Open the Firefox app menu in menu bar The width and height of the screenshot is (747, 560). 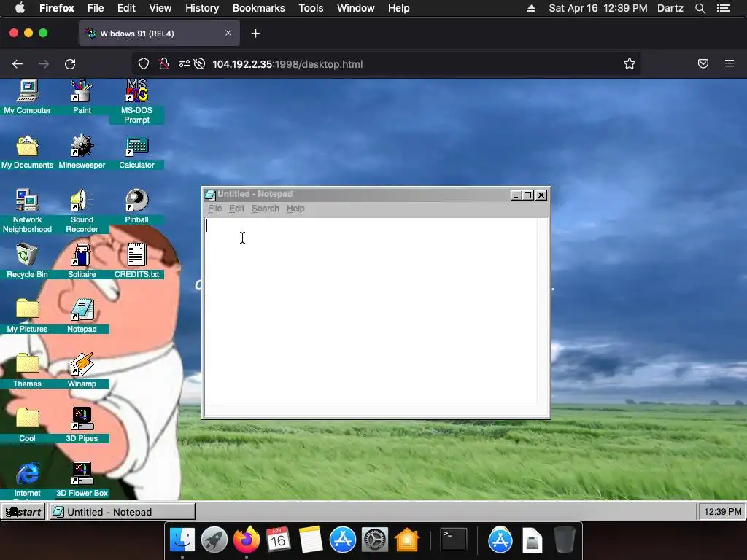tap(57, 8)
